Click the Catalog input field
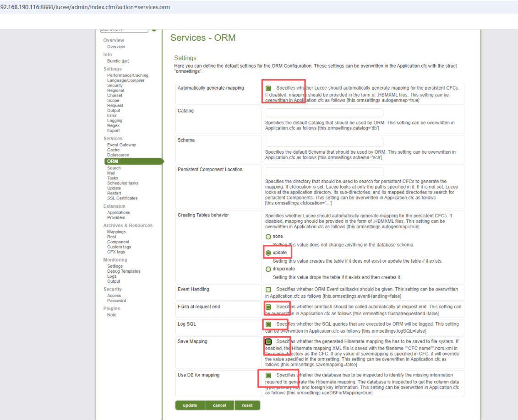Viewport: 518px width, 420px height. pyautogui.click(x=324, y=113)
